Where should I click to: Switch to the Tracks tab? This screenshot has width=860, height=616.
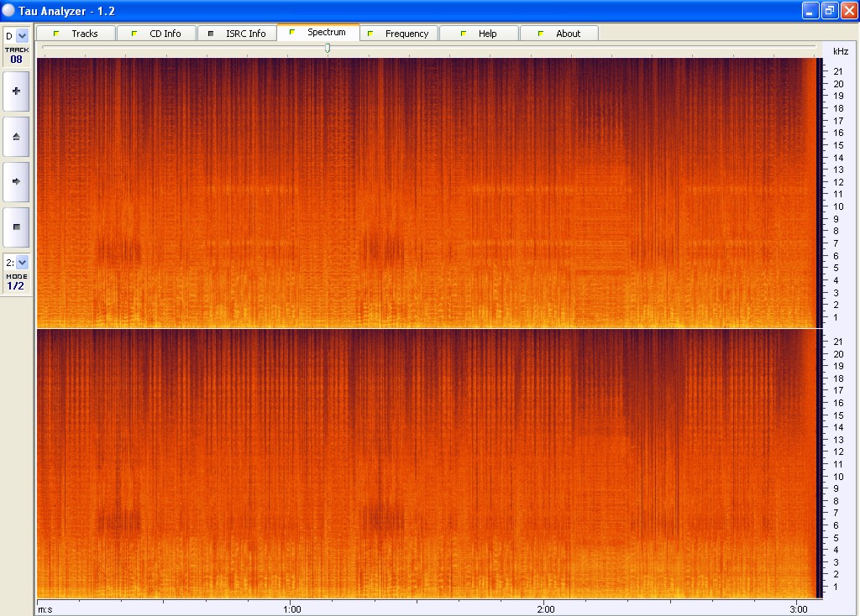click(76, 34)
